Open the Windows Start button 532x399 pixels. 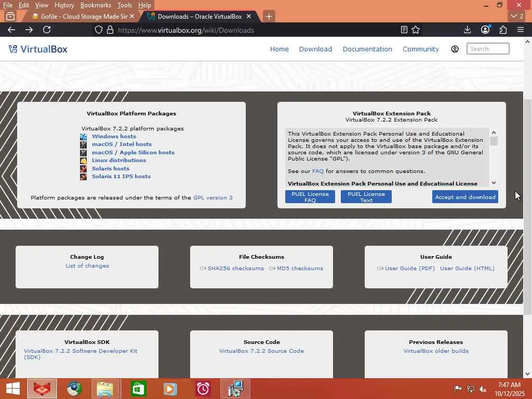click(x=13, y=389)
